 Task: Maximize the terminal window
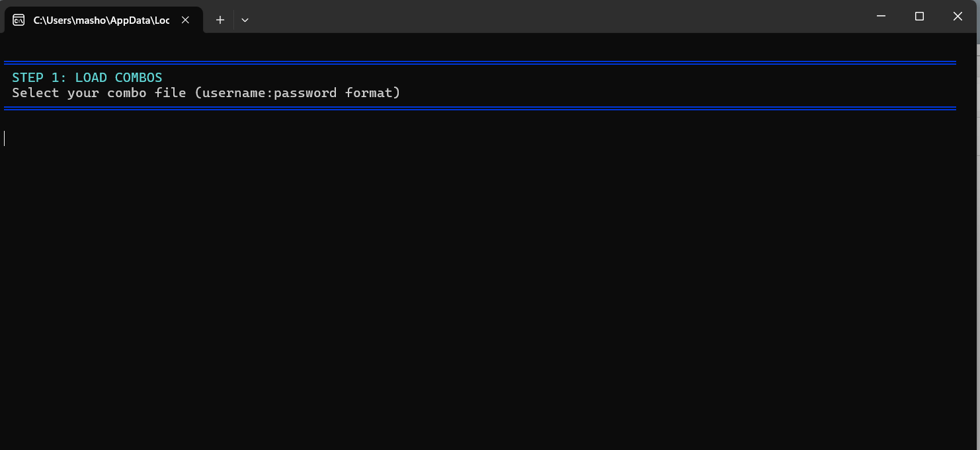pos(919,17)
